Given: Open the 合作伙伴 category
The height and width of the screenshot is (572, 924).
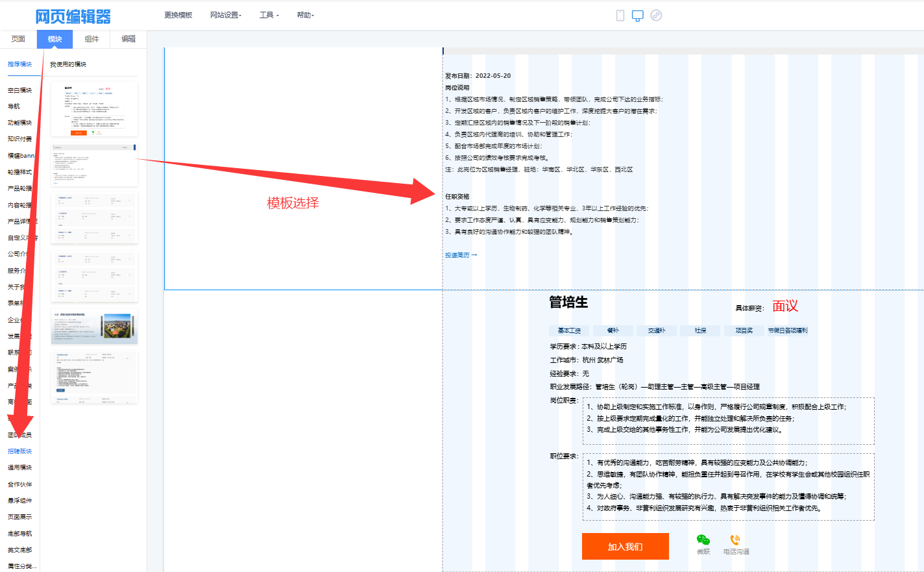Looking at the screenshot, I should (x=19, y=484).
